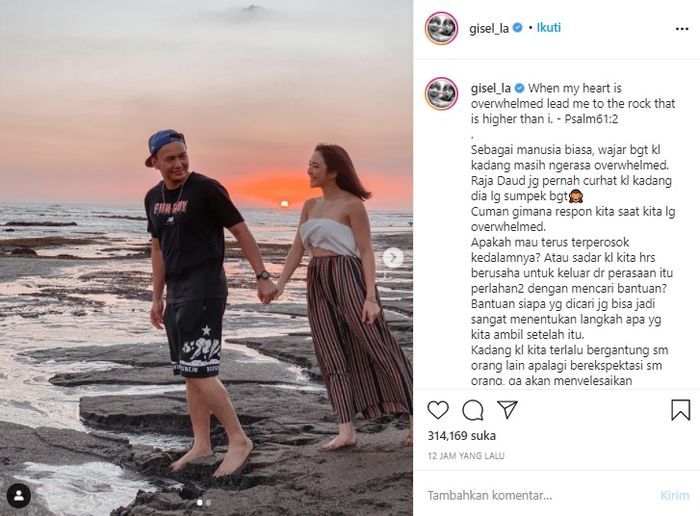
Task: Go to next photo with arrow
Action: [393, 258]
